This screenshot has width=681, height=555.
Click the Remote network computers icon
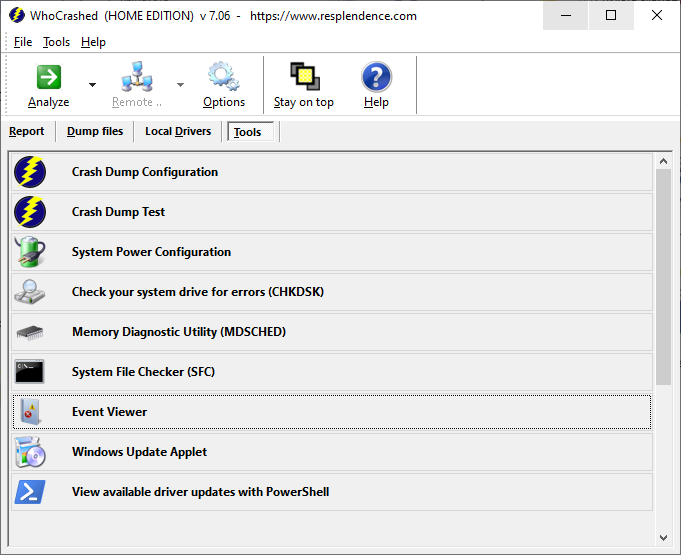click(137, 76)
